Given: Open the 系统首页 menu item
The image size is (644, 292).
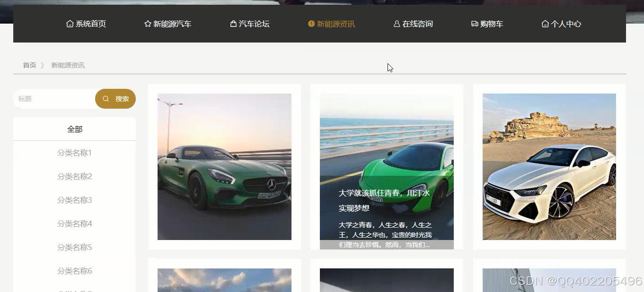Looking at the screenshot, I should [86, 24].
